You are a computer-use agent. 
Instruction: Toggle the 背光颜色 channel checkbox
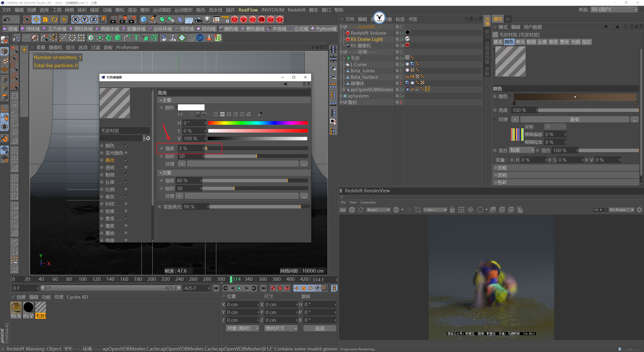(x=126, y=153)
